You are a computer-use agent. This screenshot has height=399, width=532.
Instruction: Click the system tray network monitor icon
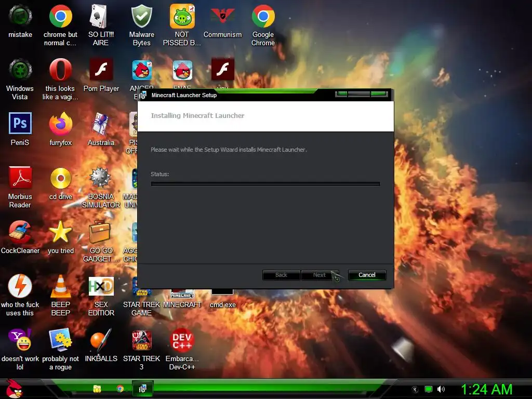(x=429, y=389)
